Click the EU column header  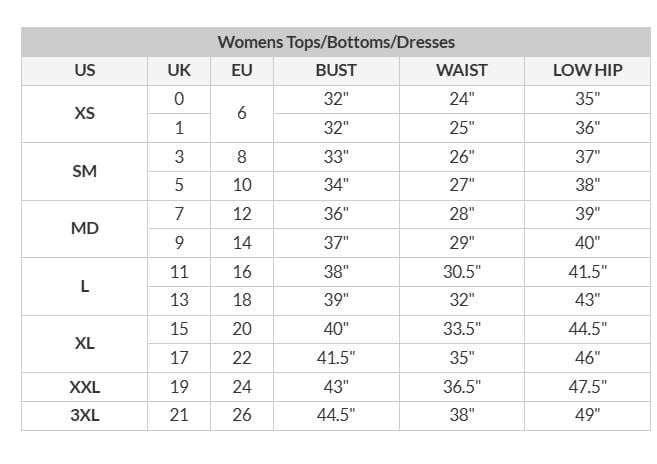click(x=242, y=70)
